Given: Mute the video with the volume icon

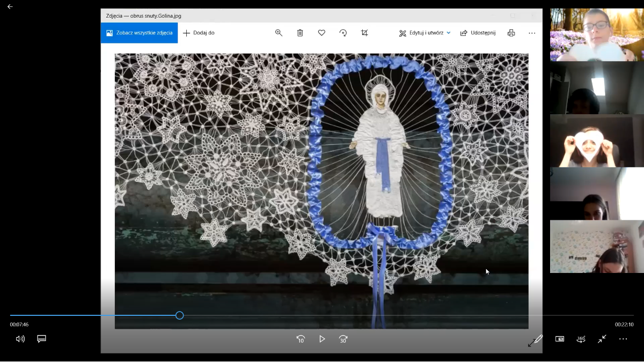Looking at the screenshot, I should click(x=20, y=339).
